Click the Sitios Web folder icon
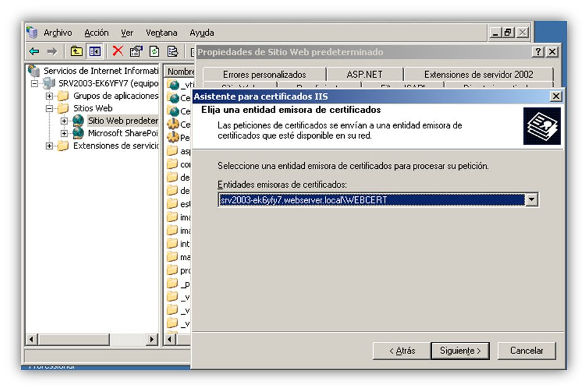The height and width of the screenshot is (391, 588). (63, 108)
